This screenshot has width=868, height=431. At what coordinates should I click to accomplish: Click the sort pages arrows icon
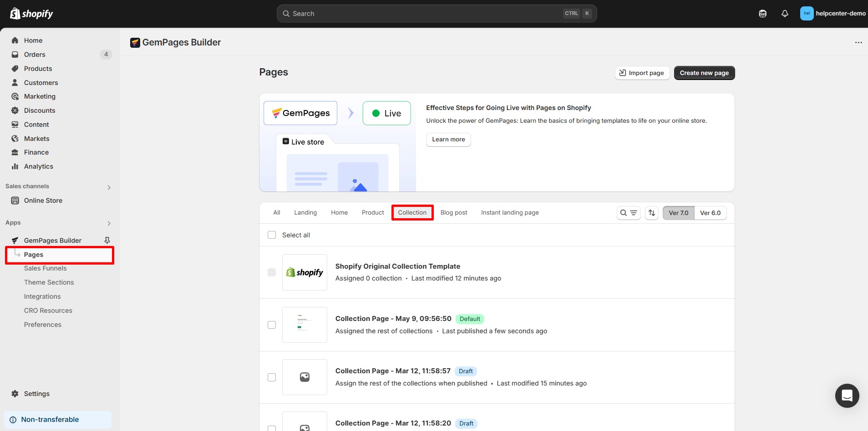click(652, 213)
